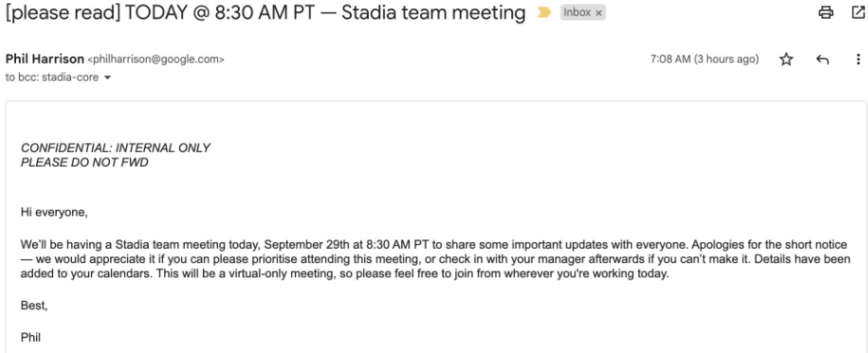Screen dimensions: 868x353
Task: Star this email from Phil Harrison
Action: 786,59
